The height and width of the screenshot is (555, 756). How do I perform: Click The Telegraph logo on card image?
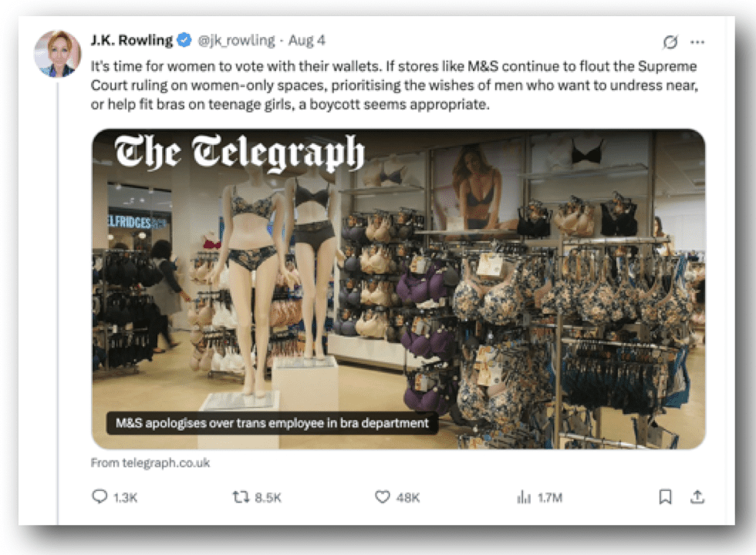pos(239,153)
